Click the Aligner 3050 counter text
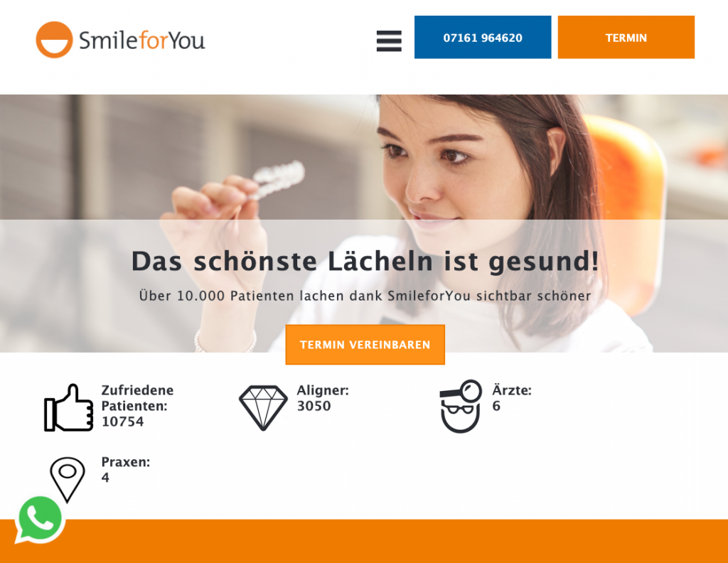The height and width of the screenshot is (563, 728). pos(323,398)
